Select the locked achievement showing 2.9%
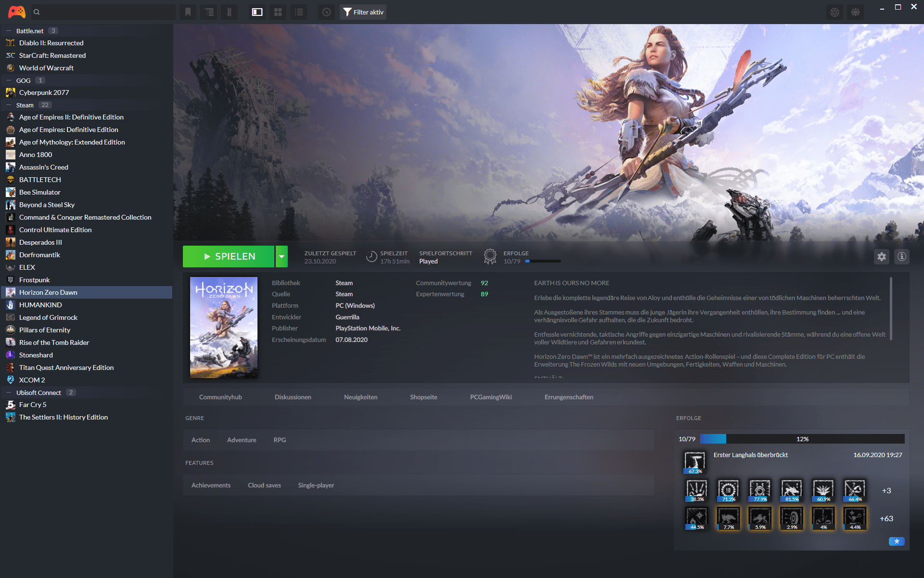 point(792,518)
